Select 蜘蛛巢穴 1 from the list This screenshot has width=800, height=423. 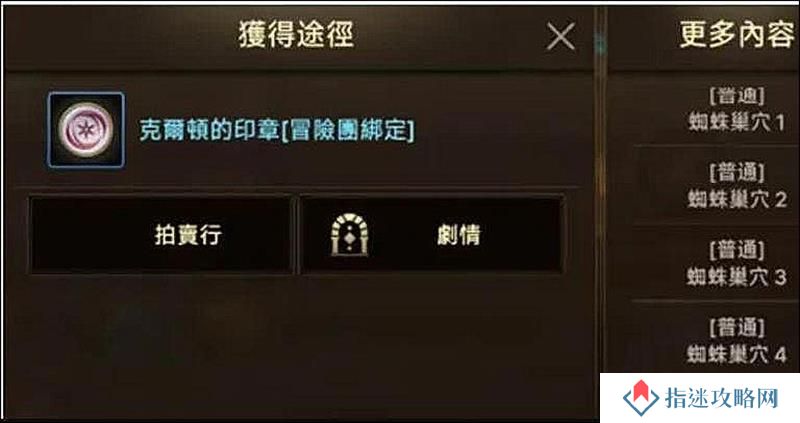point(736,122)
